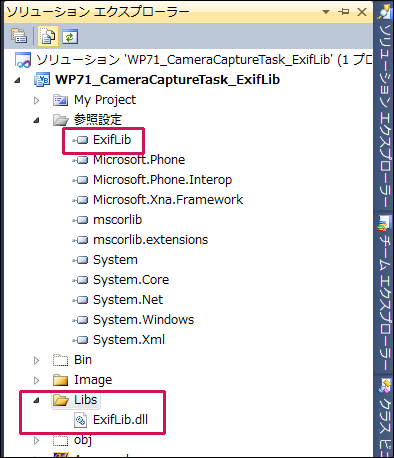Click the solution file icon

[23, 60]
